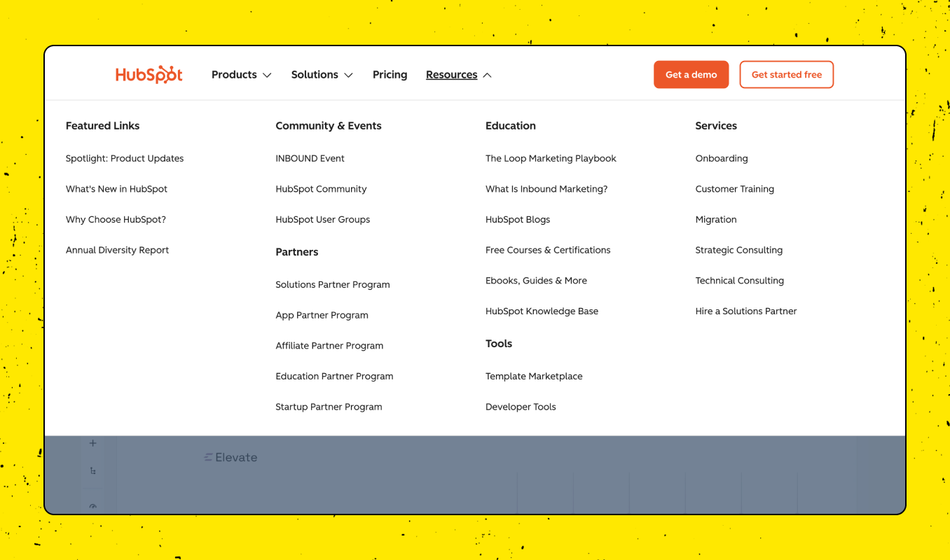Click the HubSpot logo
Screen dimensions: 950x560
[149, 75]
